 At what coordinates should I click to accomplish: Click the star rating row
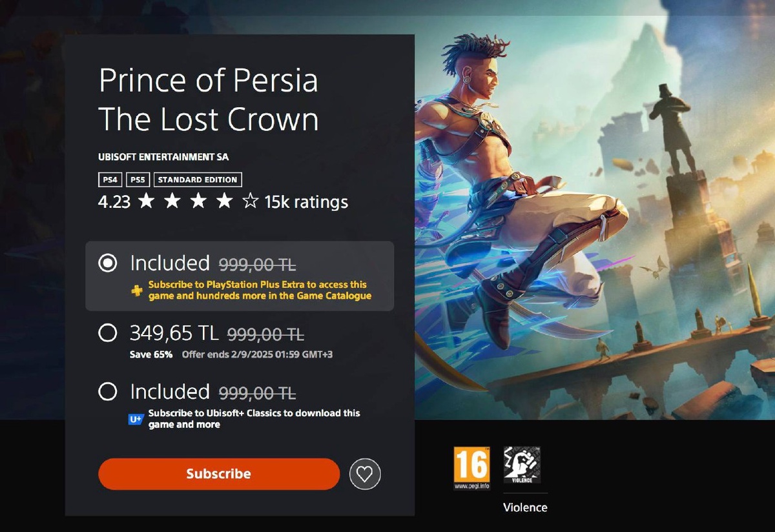point(198,202)
